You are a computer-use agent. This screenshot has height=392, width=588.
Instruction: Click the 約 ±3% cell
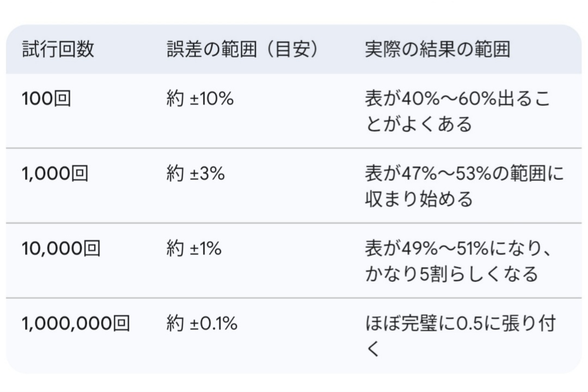point(195,174)
